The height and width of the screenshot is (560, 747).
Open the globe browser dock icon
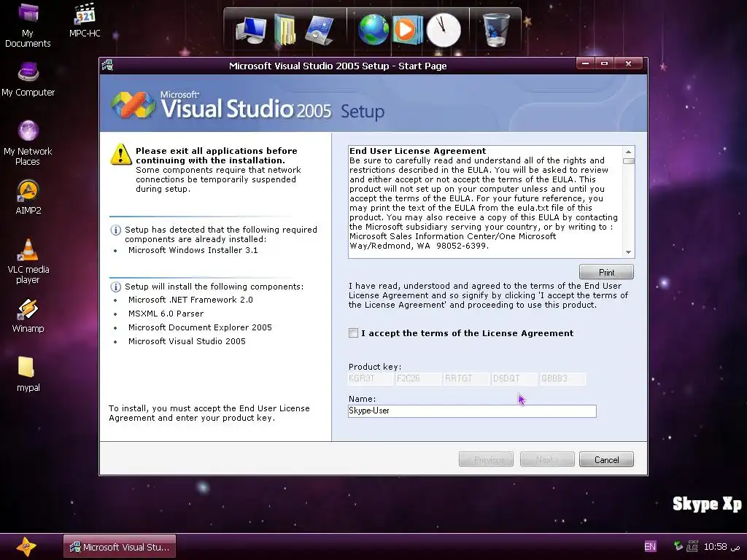pyautogui.click(x=373, y=29)
